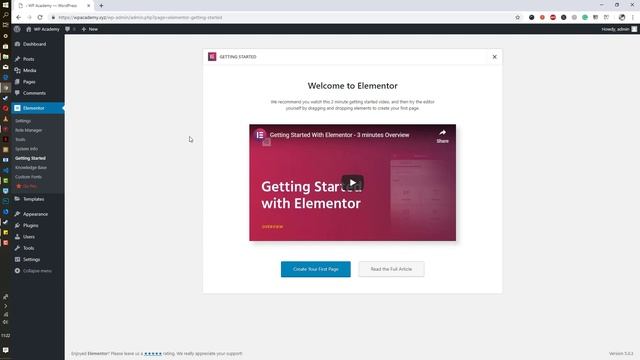Click the comments icon in admin bar
This screenshot has width=640, height=360.
click(x=68, y=29)
